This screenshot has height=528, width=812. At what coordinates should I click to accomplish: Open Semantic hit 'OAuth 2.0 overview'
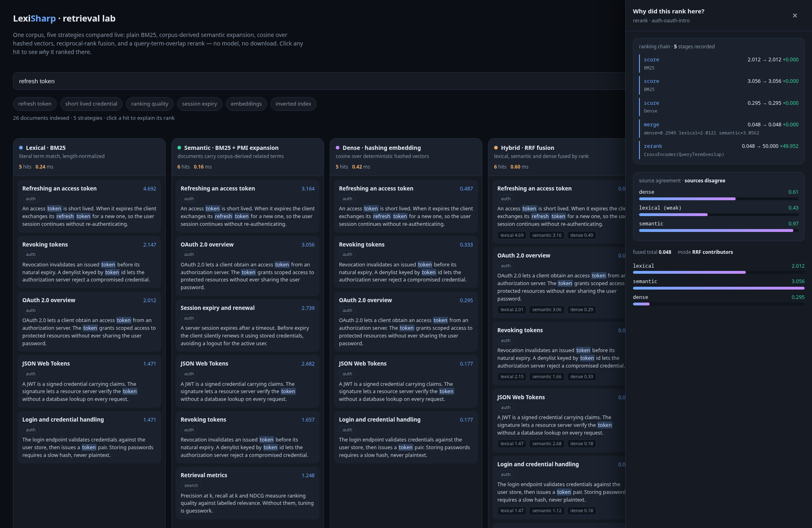(248, 266)
